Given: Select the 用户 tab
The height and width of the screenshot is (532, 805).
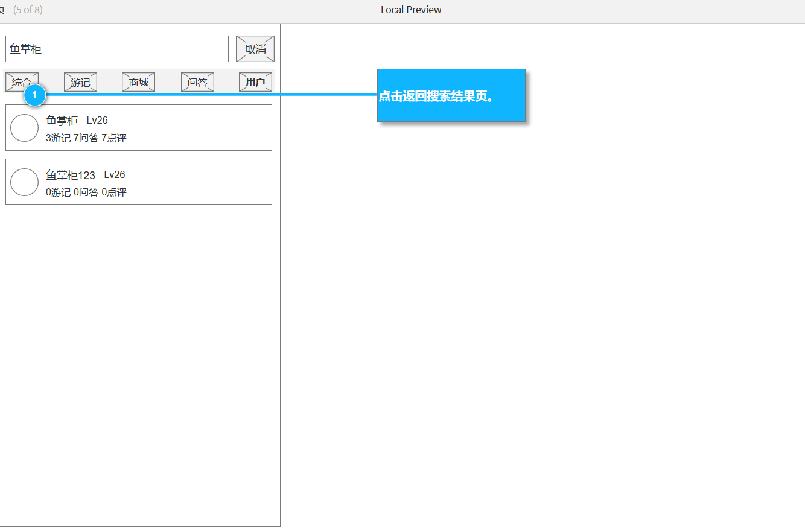Looking at the screenshot, I should [x=255, y=82].
